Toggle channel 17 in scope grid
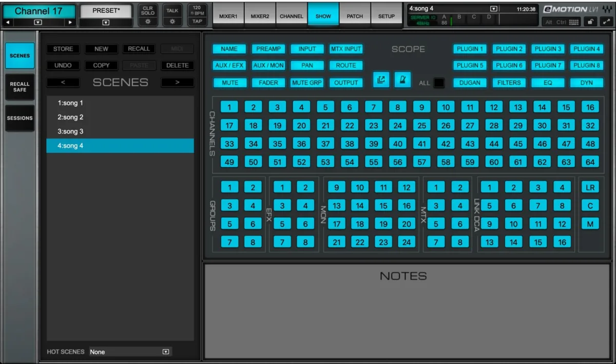This screenshot has width=616, height=364. click(x=229, y=125)
